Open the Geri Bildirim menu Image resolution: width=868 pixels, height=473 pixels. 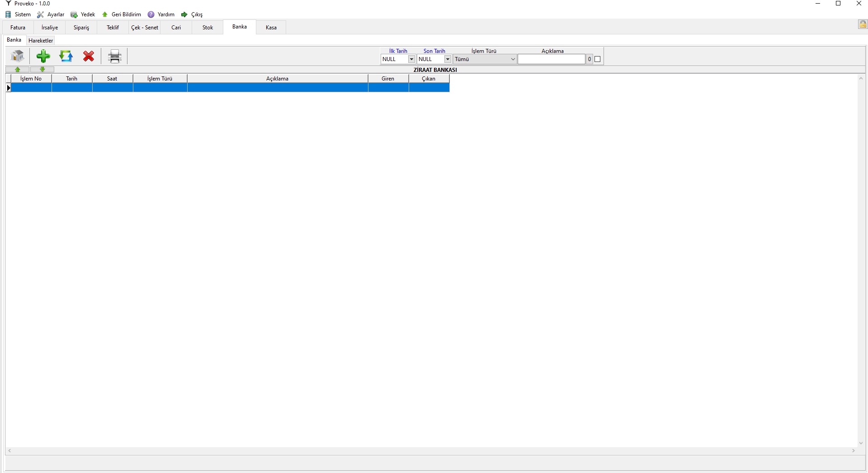121,14
